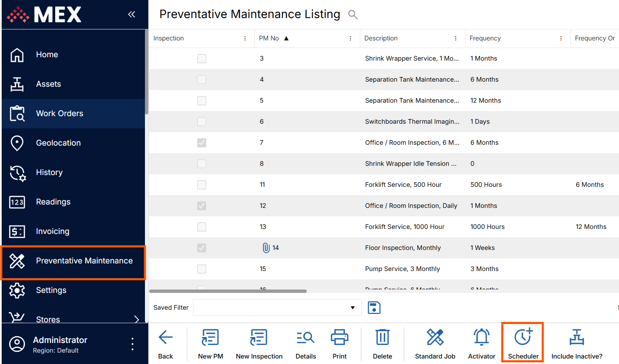Save the filter with floppy disk icon
The height and width of the screenshot is (364, 619).
point(374,308)
